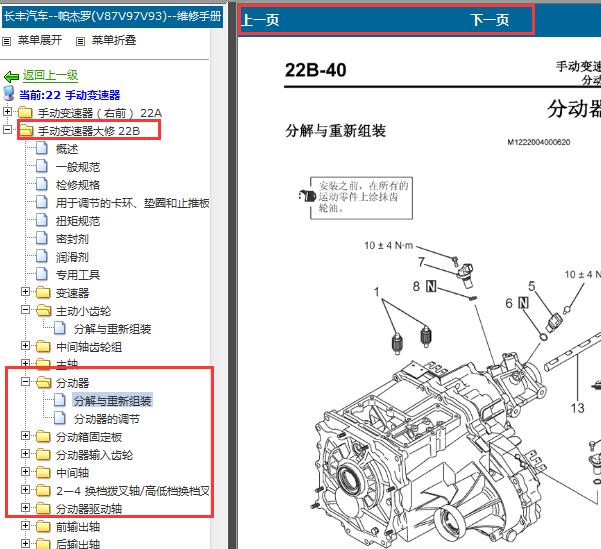Click the document icon next to 概述
This screenshot has height=549, width=601.
pyautogui.click(x=42, y=148)
